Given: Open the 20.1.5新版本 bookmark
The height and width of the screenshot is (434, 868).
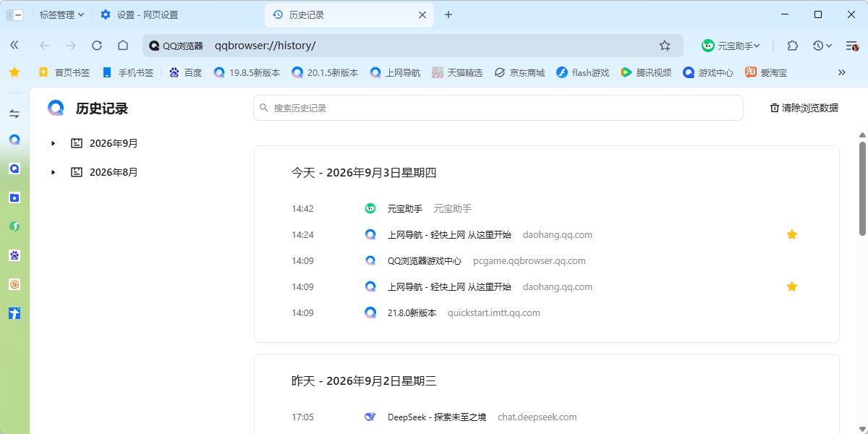Looking at the screenshot, I should click(x=325, y=72).
